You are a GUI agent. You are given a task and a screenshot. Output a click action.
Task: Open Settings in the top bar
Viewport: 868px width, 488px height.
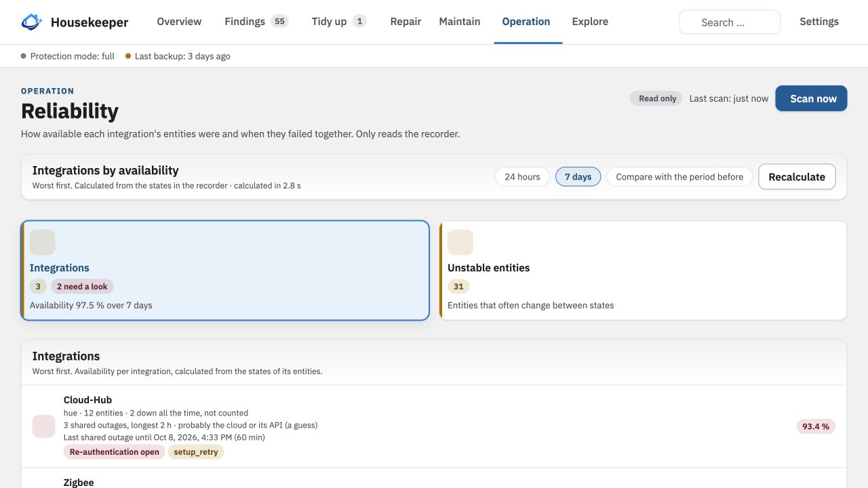point(819,22)
